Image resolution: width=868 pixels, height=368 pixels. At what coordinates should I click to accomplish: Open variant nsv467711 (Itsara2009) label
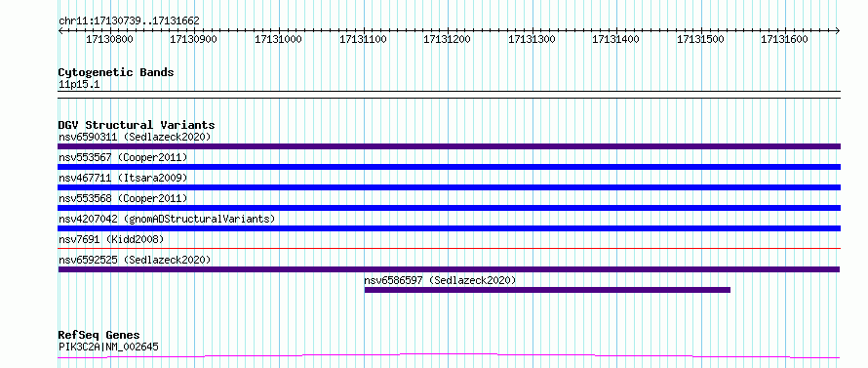click(123, 178)
